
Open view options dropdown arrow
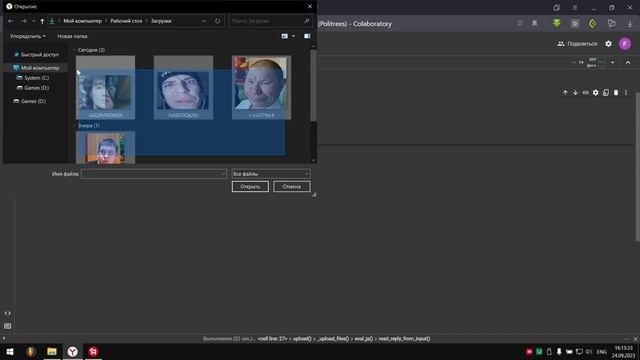click(x=293, y=36)
